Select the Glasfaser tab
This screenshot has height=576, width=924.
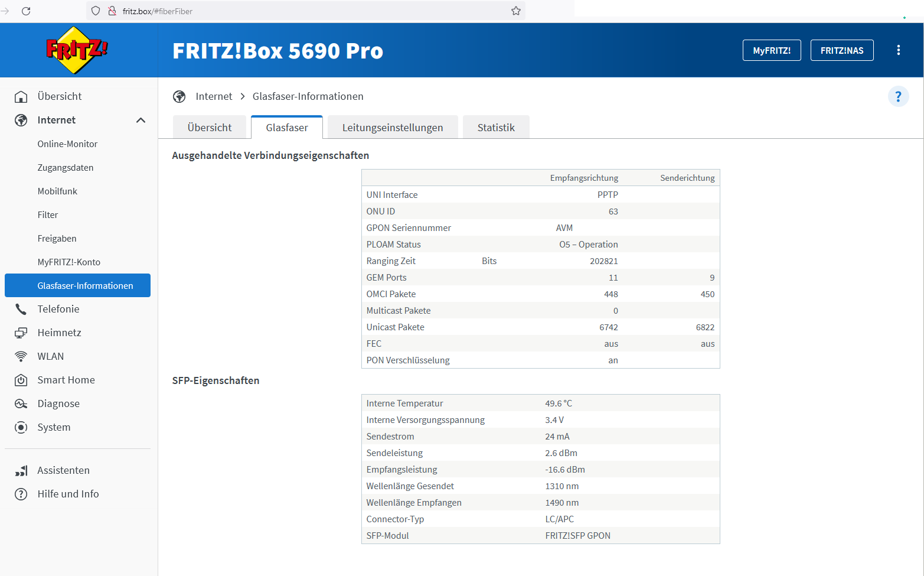pyautogui.click(x=287, y=128)
